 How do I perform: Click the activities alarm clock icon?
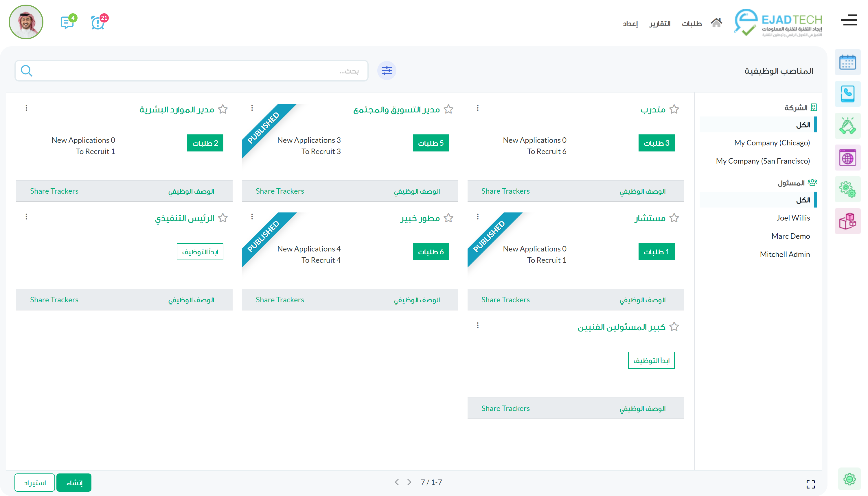point(98,23)
